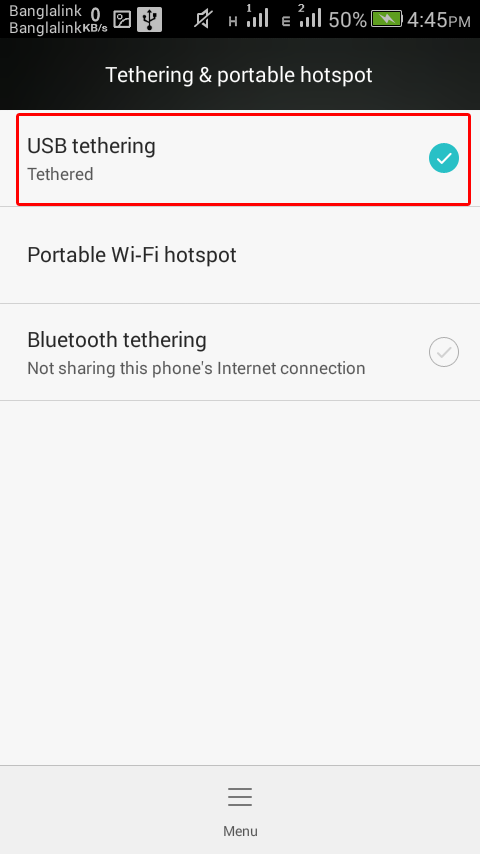Disable the USB tethering checkmark toggle

coord(444,158)
